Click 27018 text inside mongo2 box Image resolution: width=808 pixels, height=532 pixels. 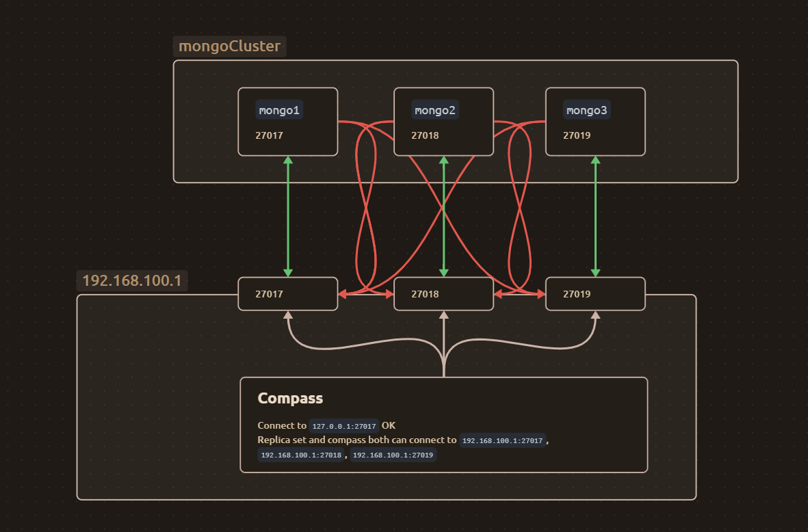tap(425, 135)
